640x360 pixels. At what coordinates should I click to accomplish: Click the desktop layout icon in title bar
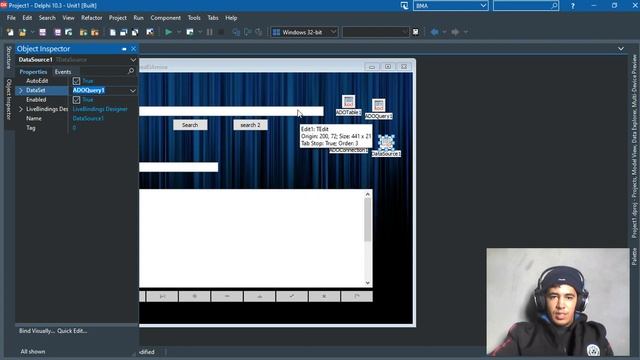tap(404, 6)
